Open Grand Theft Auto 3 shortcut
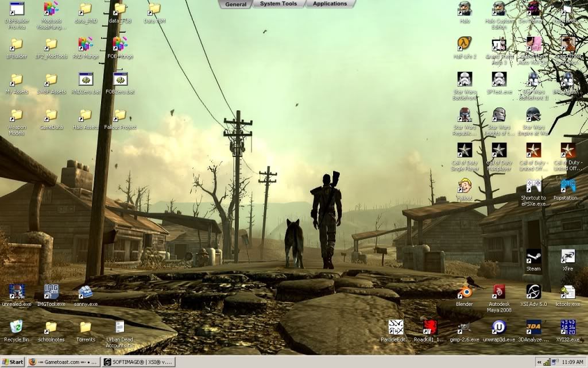 click(499, 51)
